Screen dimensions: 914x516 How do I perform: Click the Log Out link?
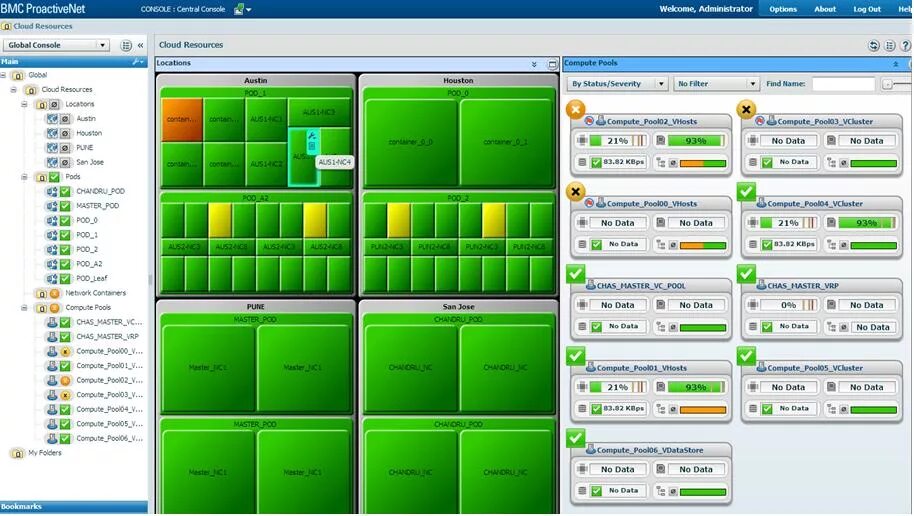pyautogui.click(x=867, y=9)
